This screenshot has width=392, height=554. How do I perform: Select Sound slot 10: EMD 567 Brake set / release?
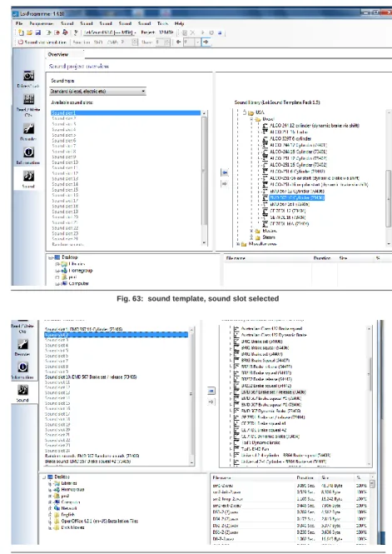coord(91,377)
